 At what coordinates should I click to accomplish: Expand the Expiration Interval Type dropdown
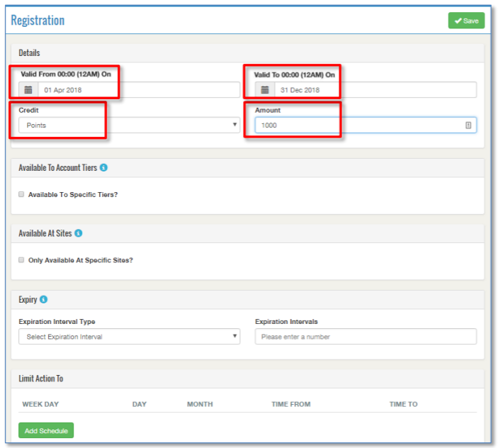129,337
